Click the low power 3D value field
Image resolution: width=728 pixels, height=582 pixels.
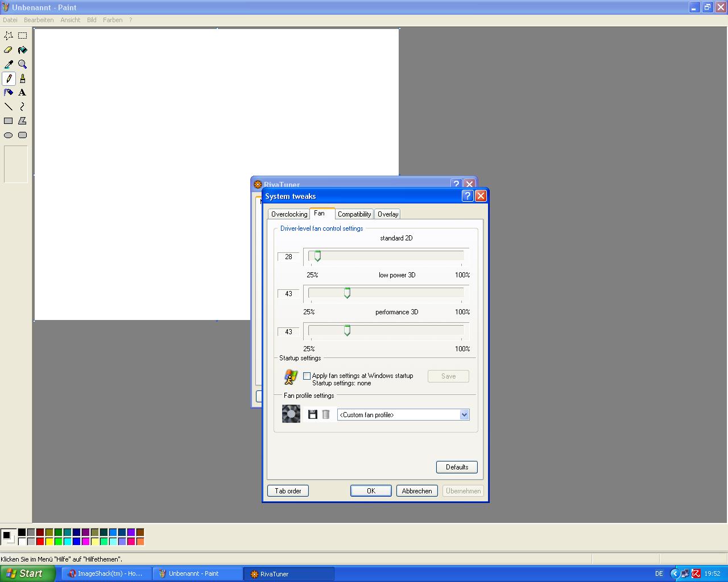tap(288, 294)
